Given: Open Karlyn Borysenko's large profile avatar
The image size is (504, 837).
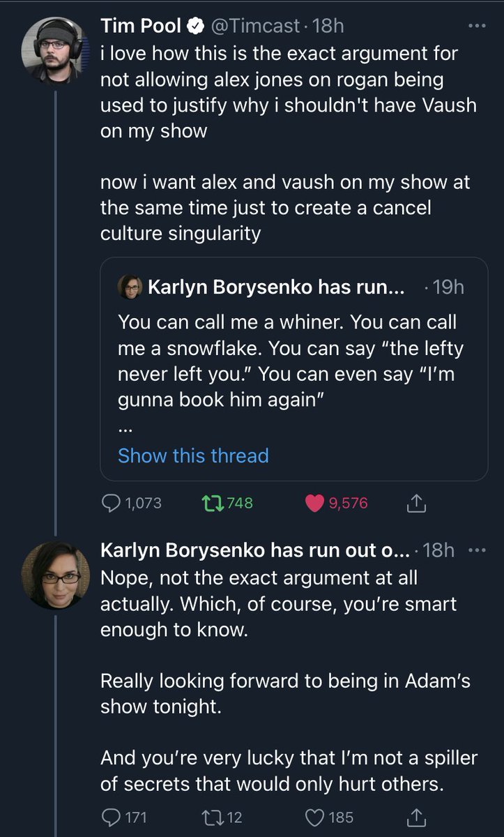Looking at the screenshot, I should click(x=55, y=574).
